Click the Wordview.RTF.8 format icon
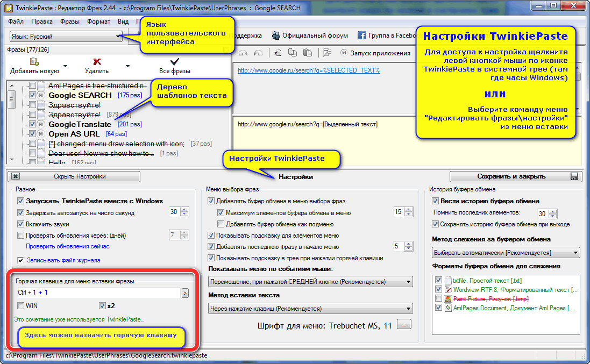The image size is (590, 364). [448, 290]
